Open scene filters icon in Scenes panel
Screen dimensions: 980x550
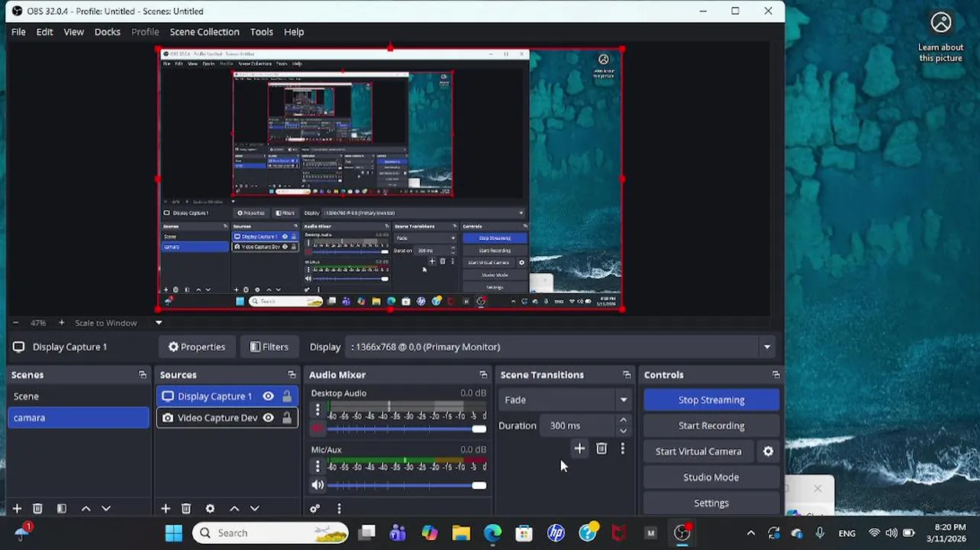[62, 509]
